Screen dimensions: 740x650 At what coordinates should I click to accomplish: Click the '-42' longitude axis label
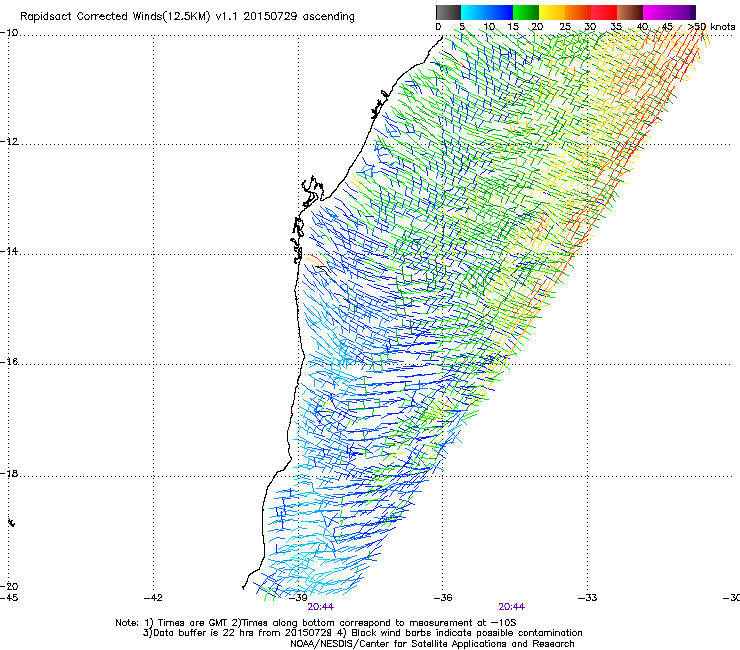[x=153, y=598]
